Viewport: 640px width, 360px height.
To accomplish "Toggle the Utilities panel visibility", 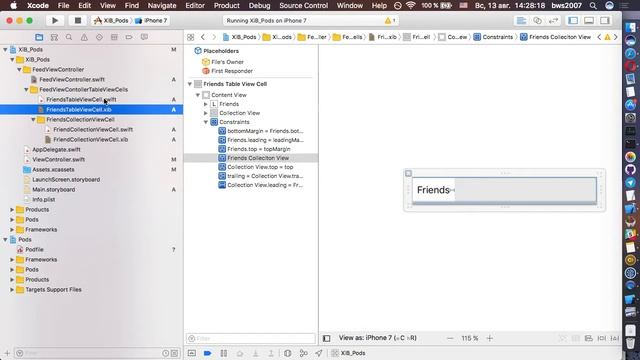I will tap(605, 20).
